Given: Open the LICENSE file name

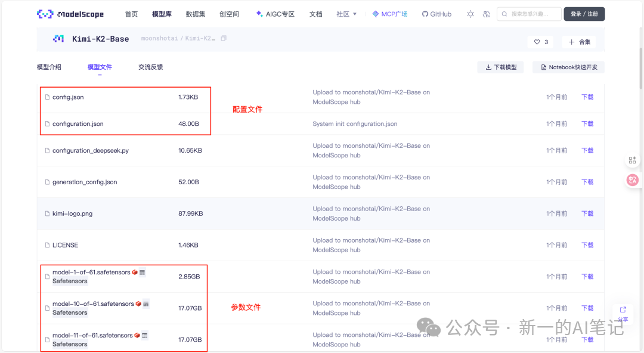Looking at the screenshot, I should pos(66,245).
